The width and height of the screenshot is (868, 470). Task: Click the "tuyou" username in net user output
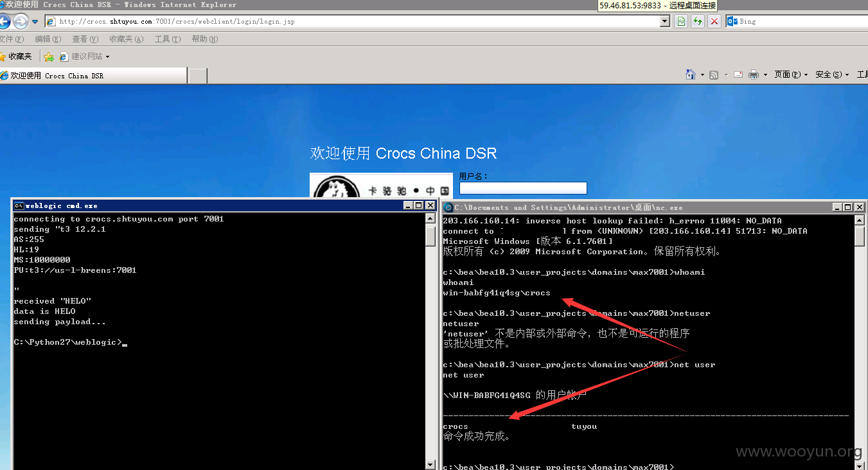point(584,426)
